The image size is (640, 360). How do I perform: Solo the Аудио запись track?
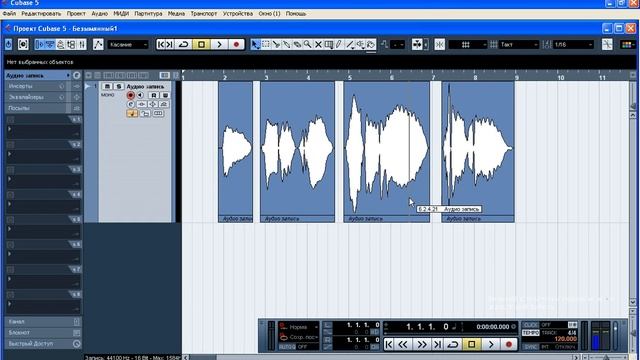tap(119, 86)
